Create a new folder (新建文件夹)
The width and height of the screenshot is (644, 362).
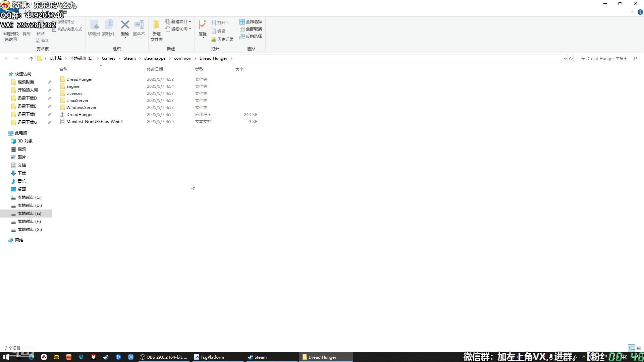[157, 31]
